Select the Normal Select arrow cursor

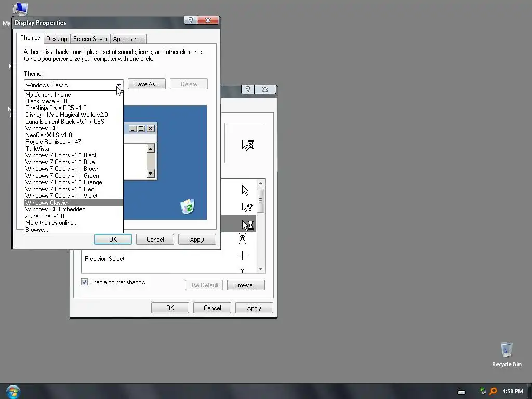(x=245, y=190)
